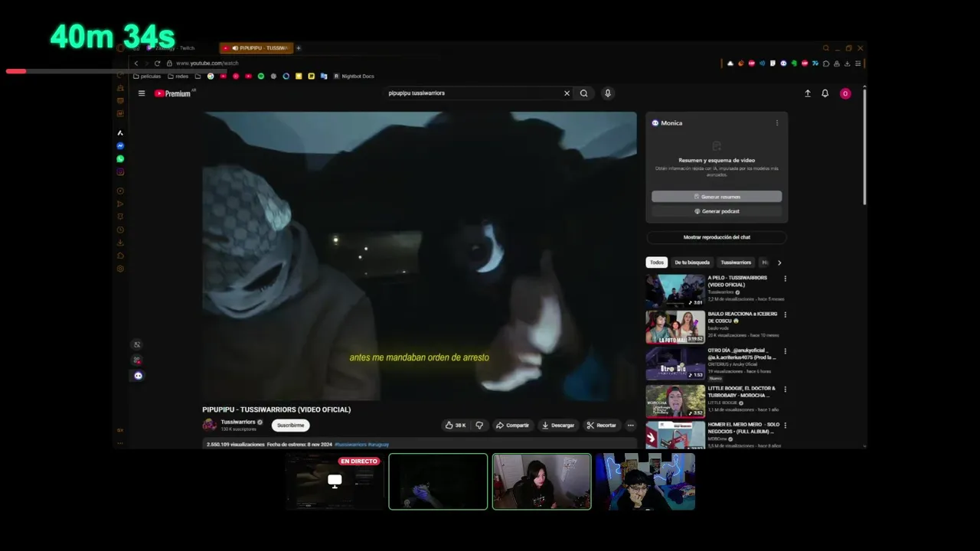
Task: Select the 'Tussiwarriors' filter chip
Action: [x=736, y=262]
